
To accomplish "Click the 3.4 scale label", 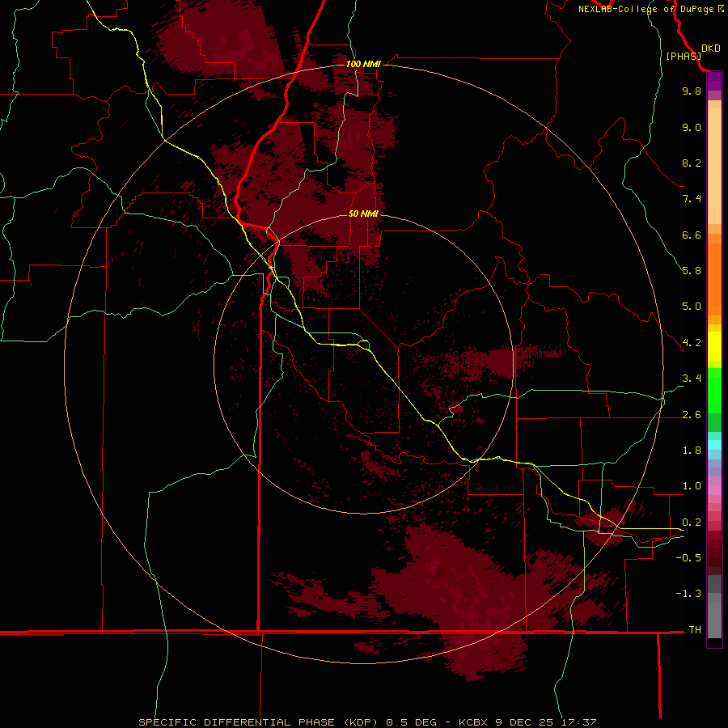I will pos(692,379).
